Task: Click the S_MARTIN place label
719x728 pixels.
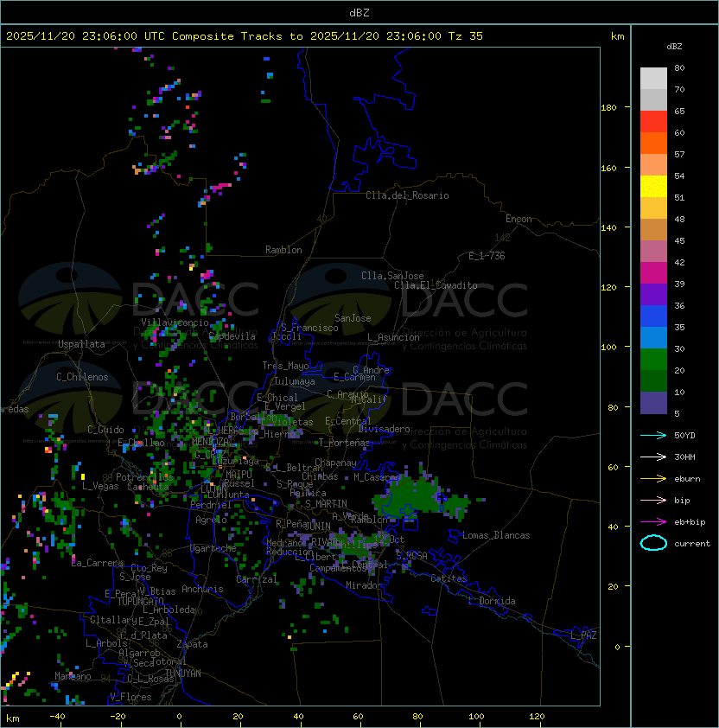Action: coord(326,504)
